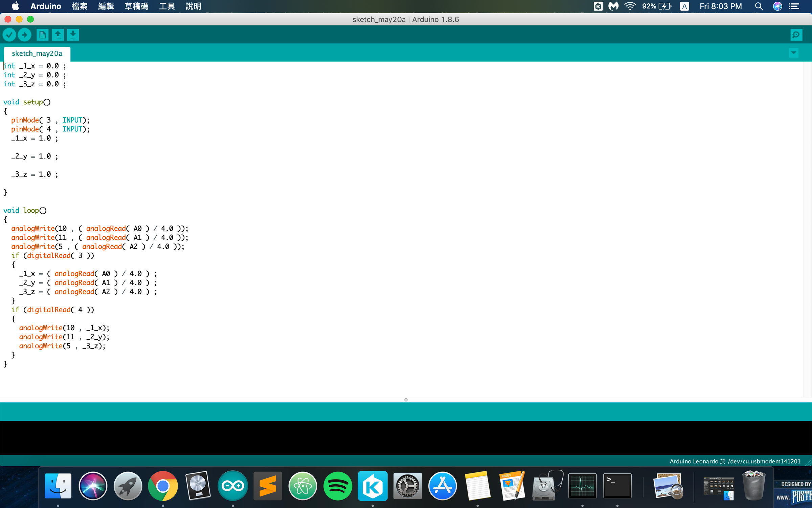The width and height of the screenshot is (812, 508).
Task: Click on the void loop() code line
Action: click(x=25, y=210)
